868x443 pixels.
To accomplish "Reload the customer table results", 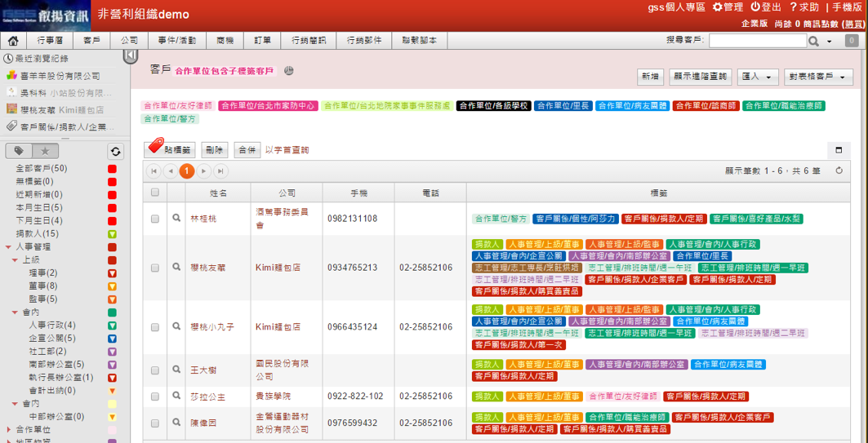I will click(x=839, y=171).
